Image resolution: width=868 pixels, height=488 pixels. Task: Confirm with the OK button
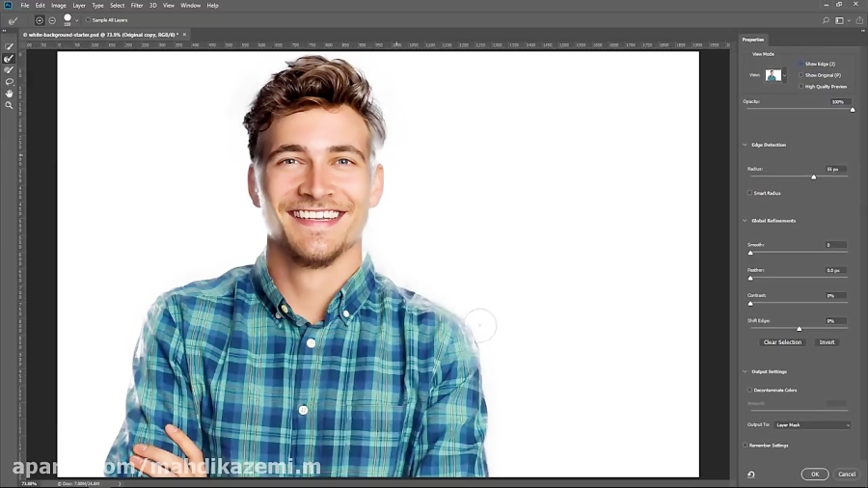coord(815,474)
